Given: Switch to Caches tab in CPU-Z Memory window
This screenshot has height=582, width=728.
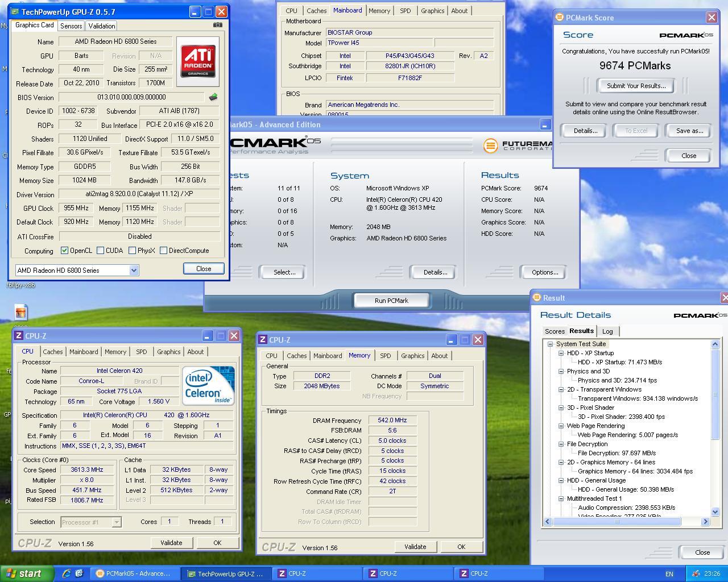Looking at the screenshot, I should tap(296, 356).
